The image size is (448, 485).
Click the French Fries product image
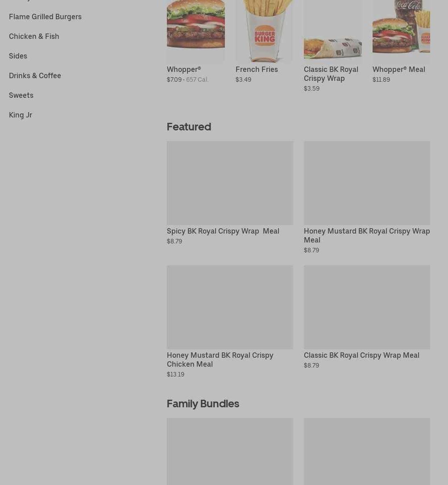[265, 31]
